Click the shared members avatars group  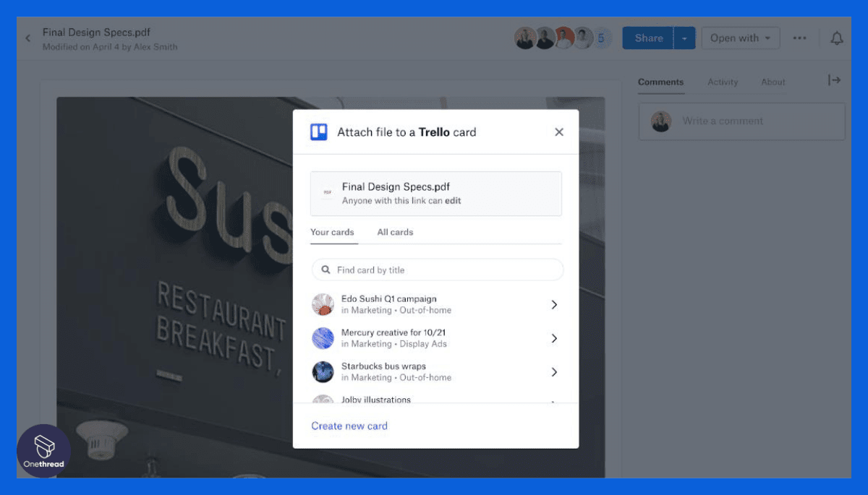(563, 38)
